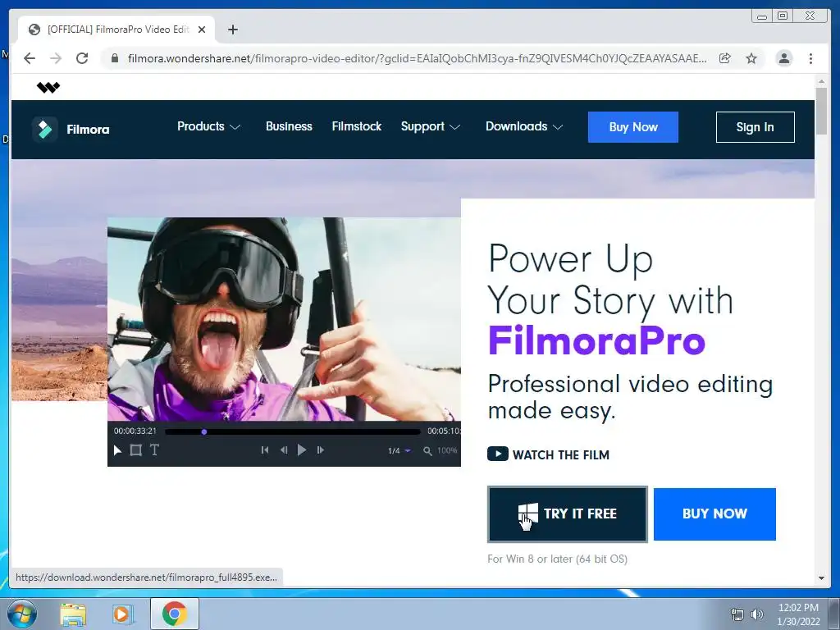Bookmark this page with the star
840x630 pixels.
(751, 58)
